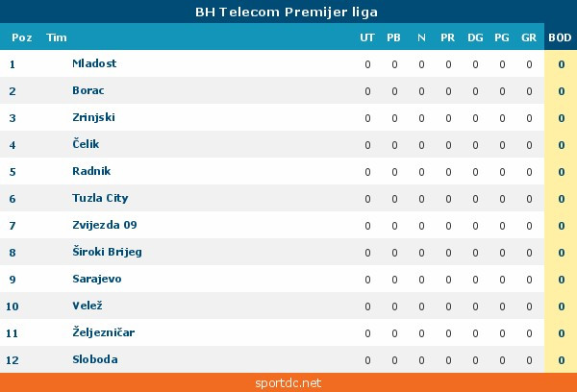Click the Poz column header
577x392 pixels.
pos(21,37)
